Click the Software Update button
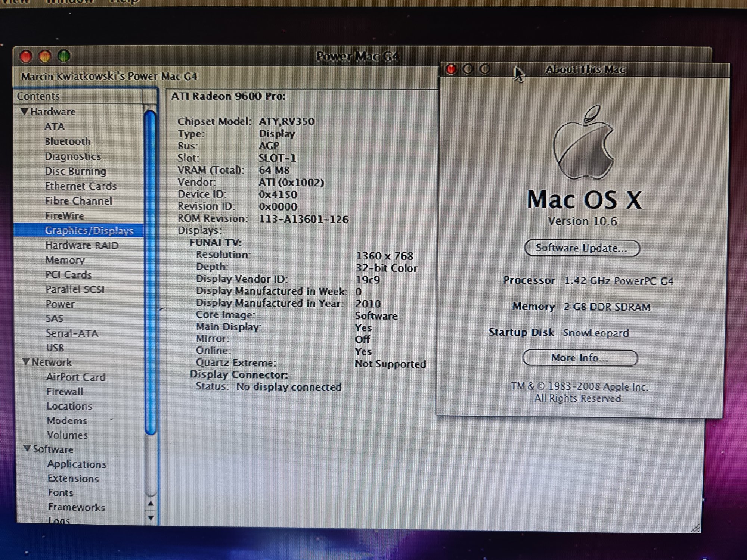Viewport: 747px width, 560px height. click(582, 248)
